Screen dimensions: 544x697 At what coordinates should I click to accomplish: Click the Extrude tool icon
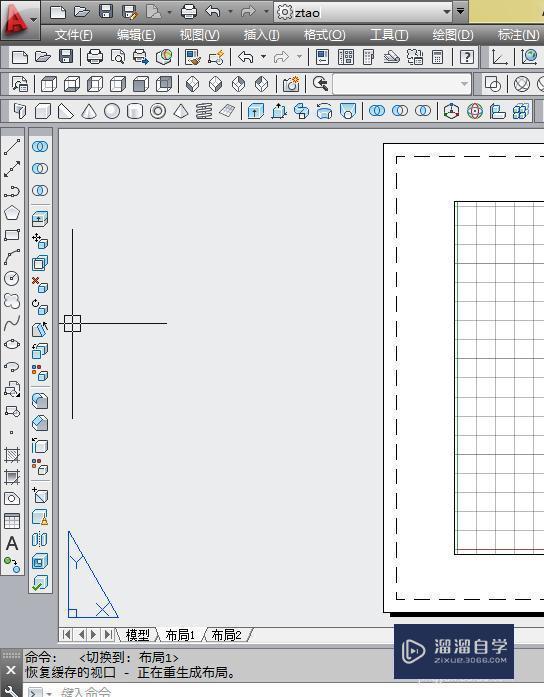(x=256, y=111)
